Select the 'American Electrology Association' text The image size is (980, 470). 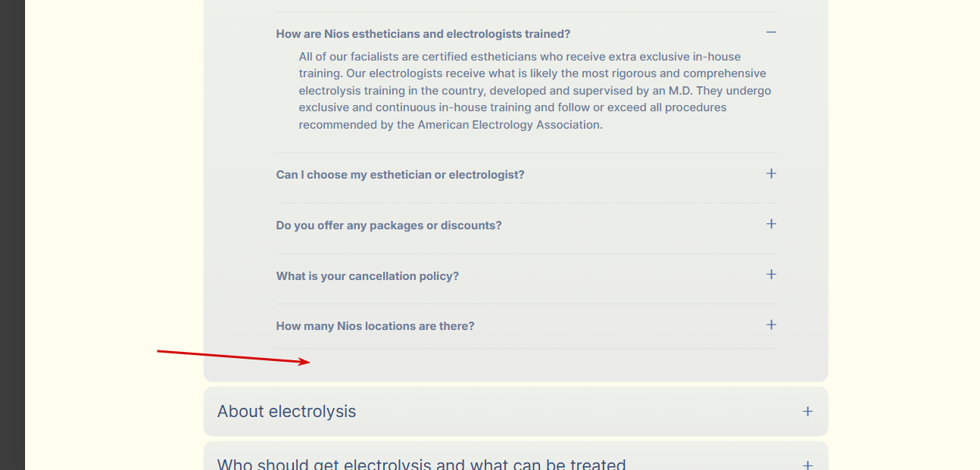click(509, 125)
